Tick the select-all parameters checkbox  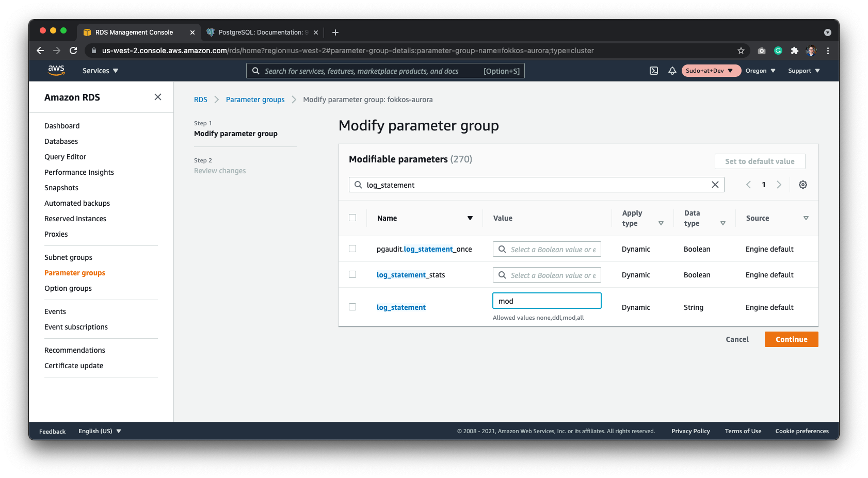(352, 218)
